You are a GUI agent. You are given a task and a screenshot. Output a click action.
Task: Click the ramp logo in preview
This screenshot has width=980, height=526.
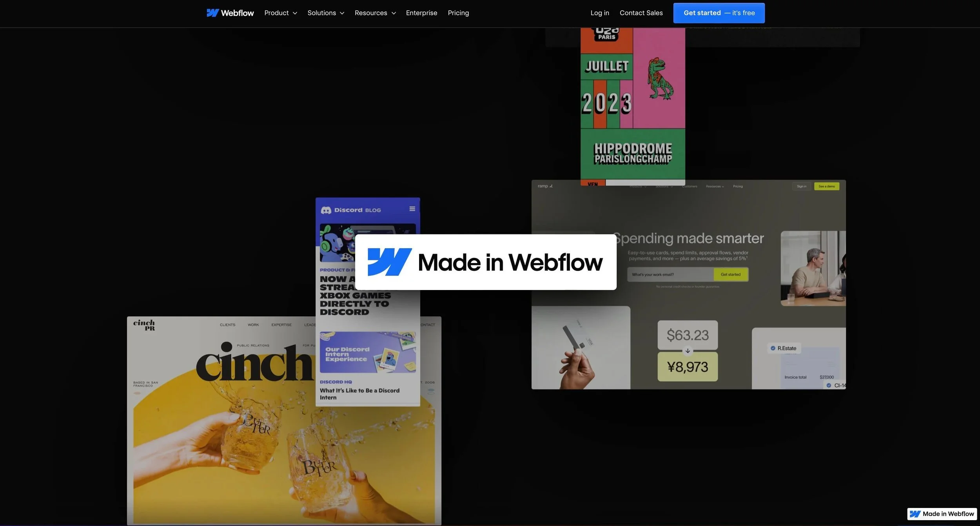(544, 186)
